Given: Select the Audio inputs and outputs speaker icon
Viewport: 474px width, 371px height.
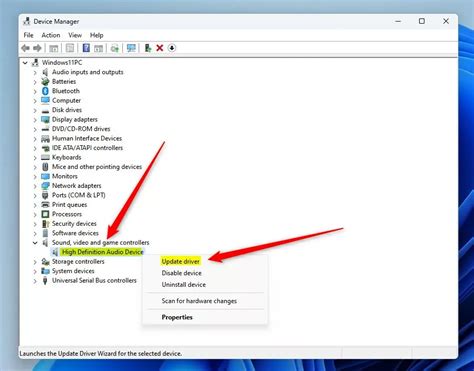Looking at the screenshot, I should click(x=45, y=72).
